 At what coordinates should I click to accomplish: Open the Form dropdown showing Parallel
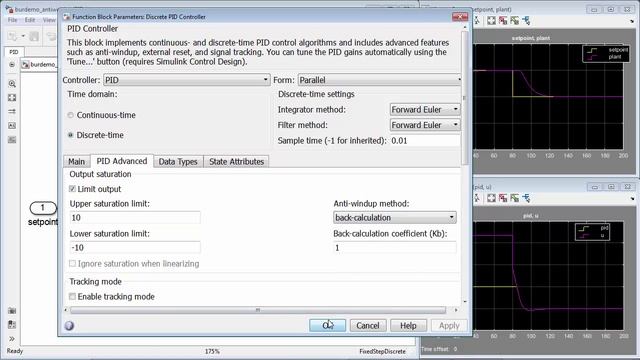pos(380,80)
